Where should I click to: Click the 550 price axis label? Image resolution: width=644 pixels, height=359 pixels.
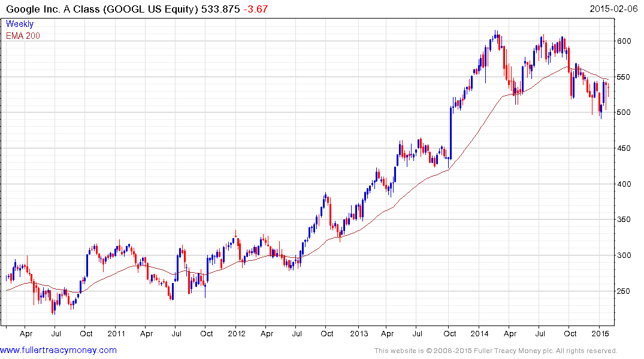pyautogui.click(x=624, y=77)
